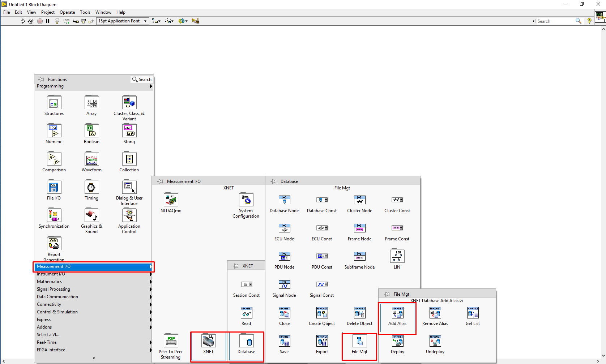Select the Remove Alias VI
This screenshot has height=364, width=606.
(435, 313)
